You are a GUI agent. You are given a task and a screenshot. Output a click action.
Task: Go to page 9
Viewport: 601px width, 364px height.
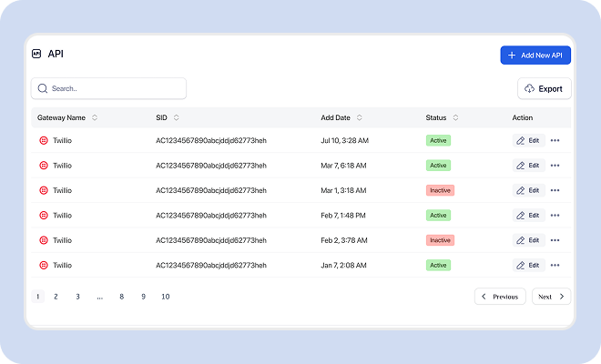tap(143, 297)
